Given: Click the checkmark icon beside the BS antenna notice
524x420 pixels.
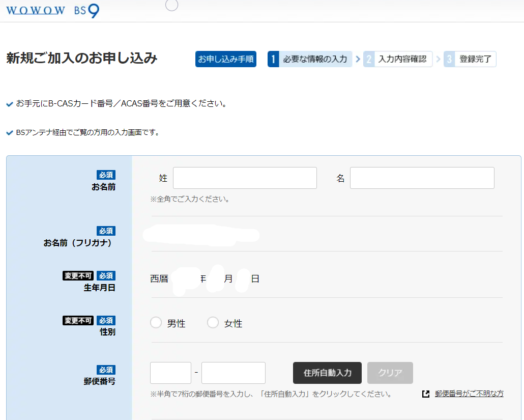Looking at the screenshot, I should (x=9, y=133).
